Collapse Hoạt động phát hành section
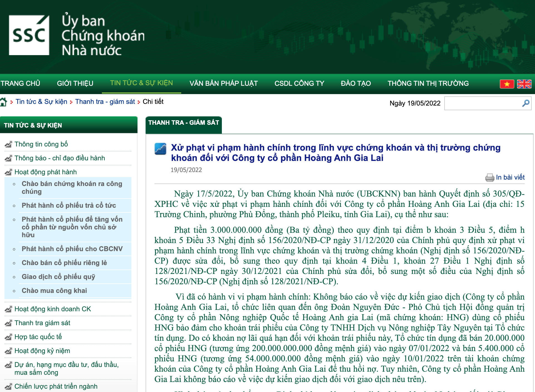 [46, 172]
